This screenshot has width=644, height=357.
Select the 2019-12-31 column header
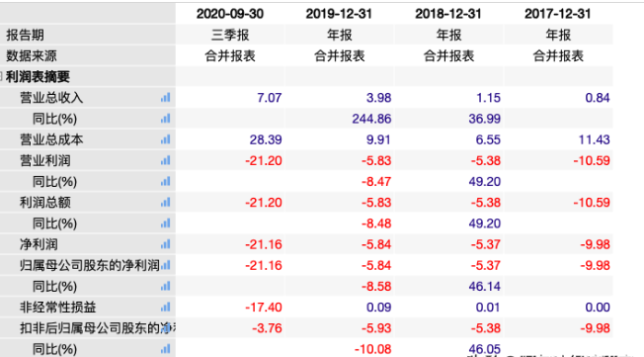[x=339, y=14]
